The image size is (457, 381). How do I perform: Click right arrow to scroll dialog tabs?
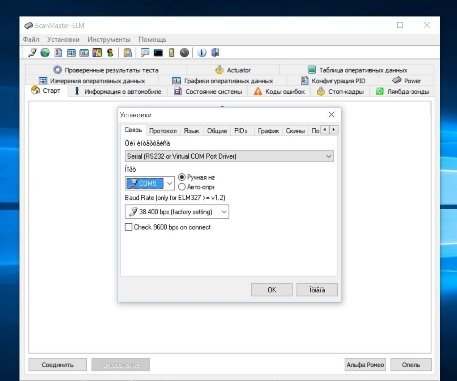[x=334, y=129]
